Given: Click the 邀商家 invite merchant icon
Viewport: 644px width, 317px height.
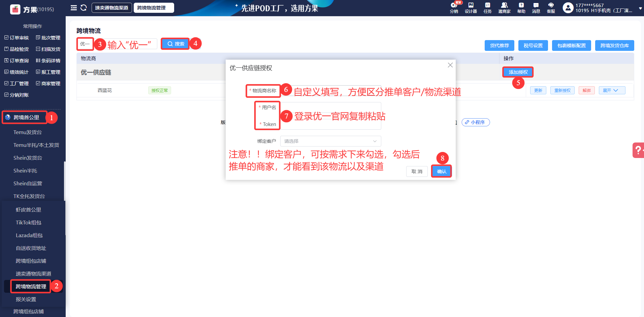Looking at the screenshot, I should [504, 8].
